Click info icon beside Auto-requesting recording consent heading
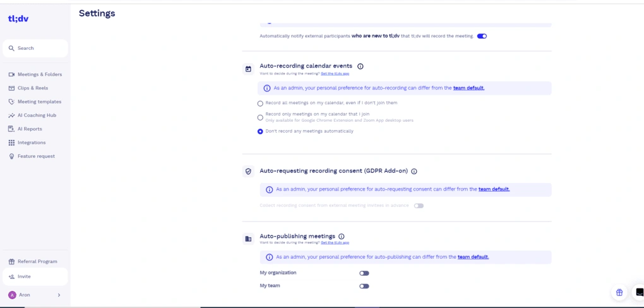The width and height of the screenshot is (644, 308). click(414, 171)
